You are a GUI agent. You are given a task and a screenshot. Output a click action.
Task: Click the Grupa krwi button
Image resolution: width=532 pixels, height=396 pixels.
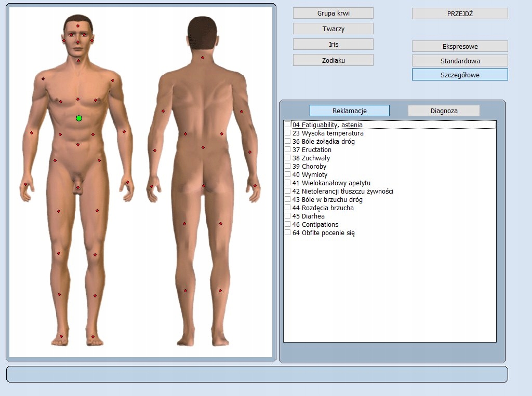[333, 13]
